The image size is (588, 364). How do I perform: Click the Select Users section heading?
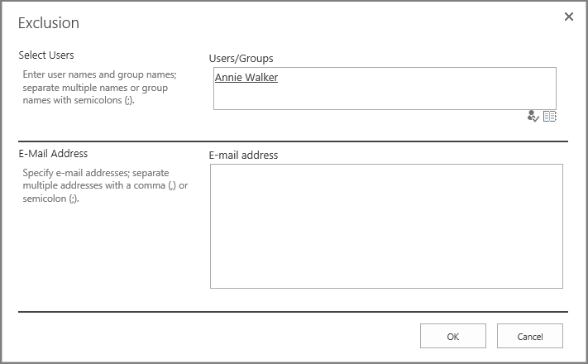(46, 55)
